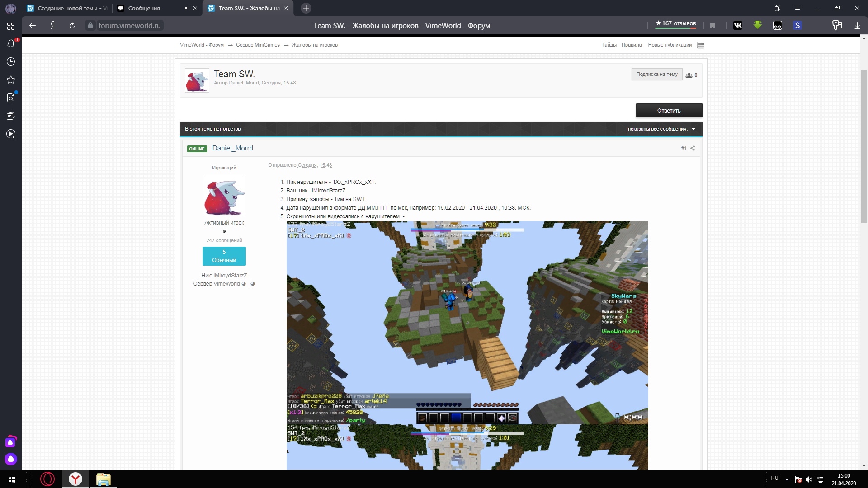The width and height of the screenshot is (868, 488).
Task: Open Daniel_Morrd profile link in post header
Action: 233,148
